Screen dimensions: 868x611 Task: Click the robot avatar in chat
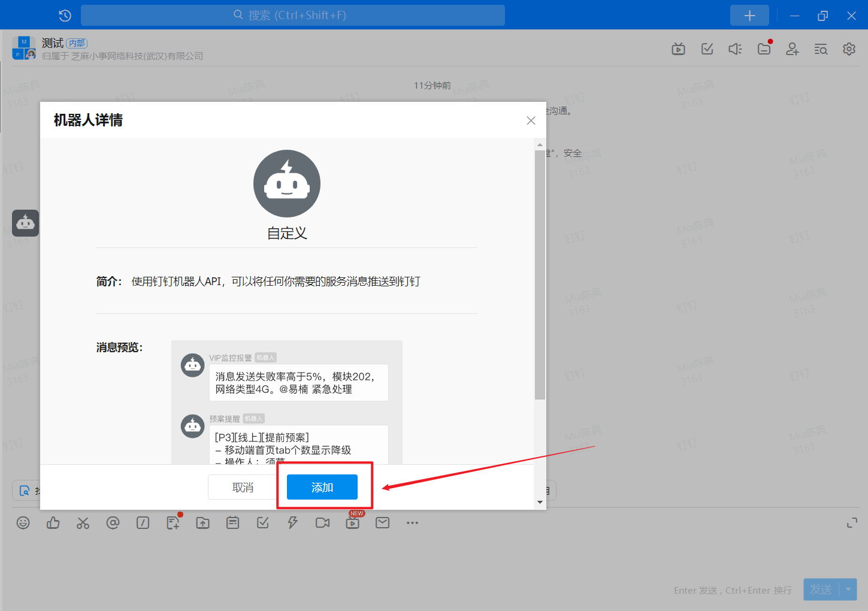click(x=25, y=223)
